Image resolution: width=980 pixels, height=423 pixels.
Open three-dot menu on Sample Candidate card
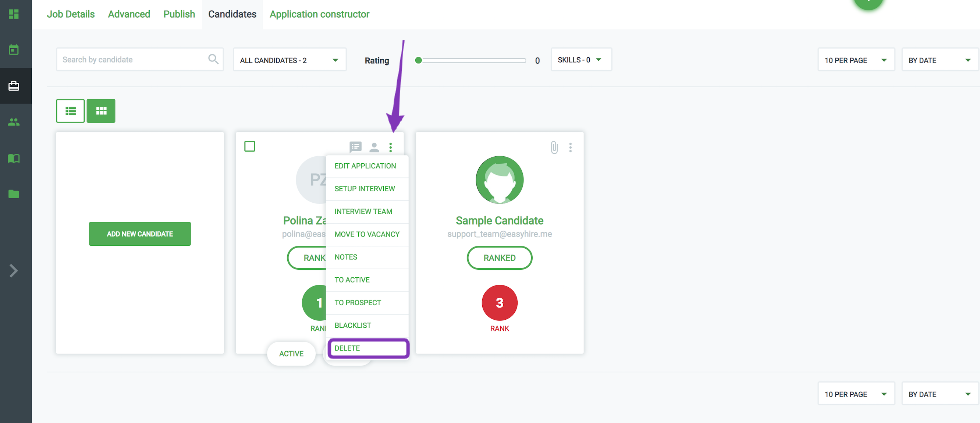point(570,147)
